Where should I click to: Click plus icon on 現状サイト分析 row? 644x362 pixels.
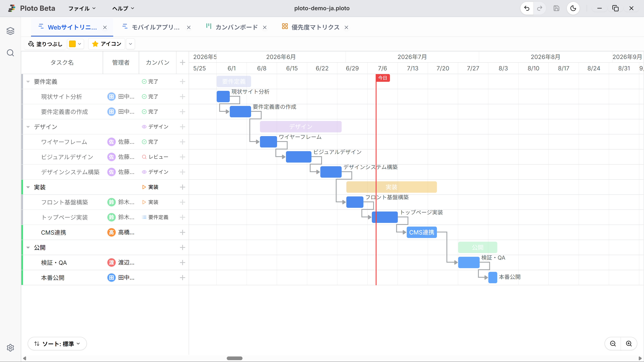pos(182,97)
